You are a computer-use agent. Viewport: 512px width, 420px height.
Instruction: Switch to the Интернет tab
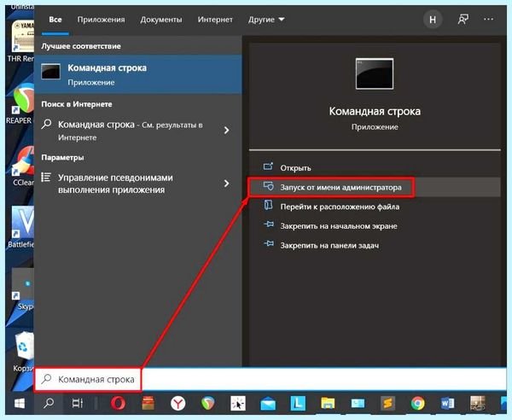(x=215, y=20)
